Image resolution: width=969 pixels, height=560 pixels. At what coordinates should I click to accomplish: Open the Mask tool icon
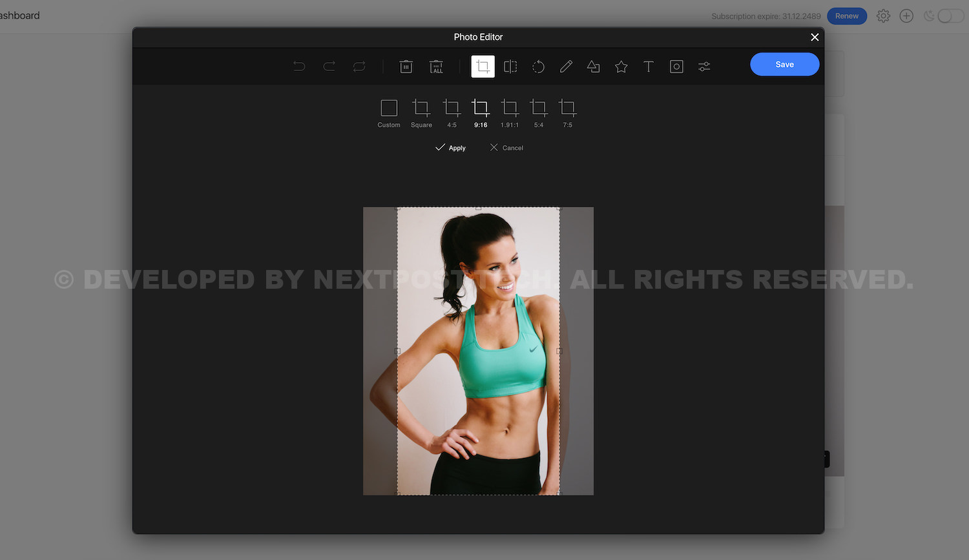(x=676, y=66)
